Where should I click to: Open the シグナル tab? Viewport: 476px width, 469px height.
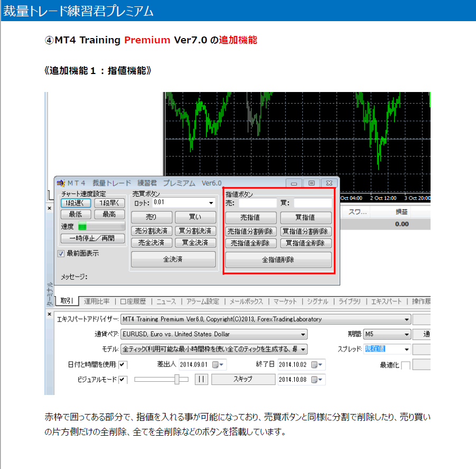[318, 301]
